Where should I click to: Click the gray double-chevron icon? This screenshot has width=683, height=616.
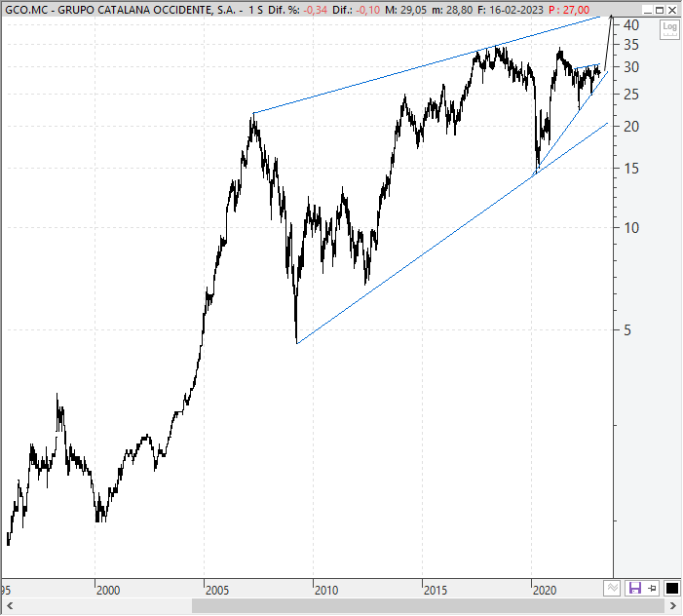[612, 588]
